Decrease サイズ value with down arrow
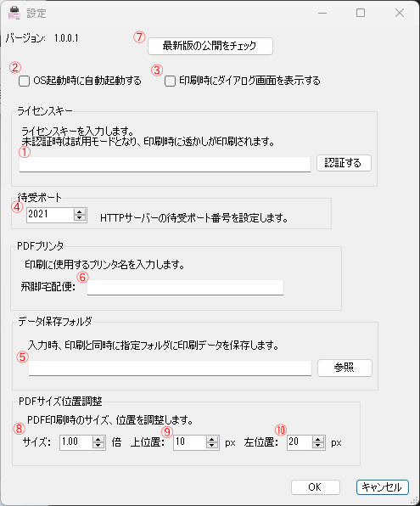 [x=98, y=446]
